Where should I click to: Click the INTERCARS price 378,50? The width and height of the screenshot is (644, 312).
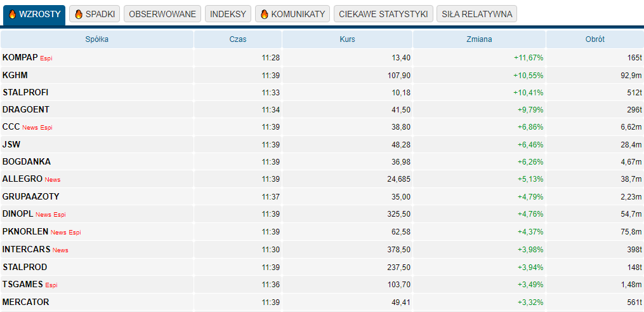click(400, 250)
